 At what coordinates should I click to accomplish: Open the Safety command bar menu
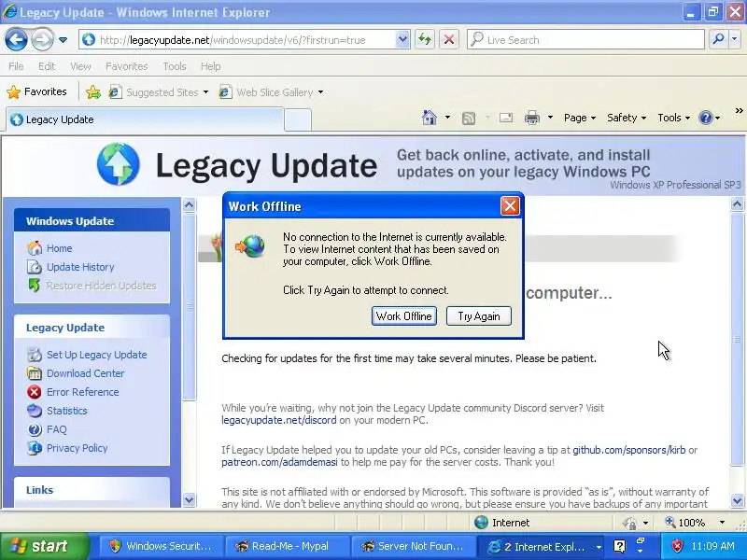tap(626, 118)
